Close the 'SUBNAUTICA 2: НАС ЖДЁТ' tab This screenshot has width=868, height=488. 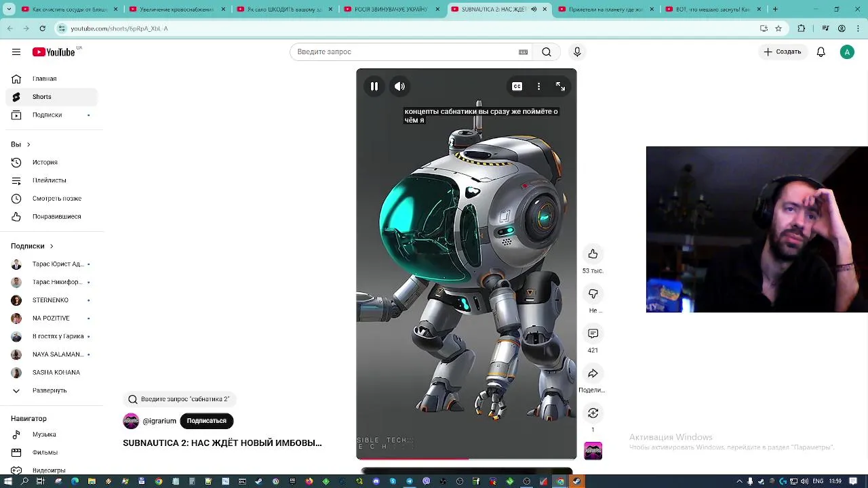pos(545,9)
